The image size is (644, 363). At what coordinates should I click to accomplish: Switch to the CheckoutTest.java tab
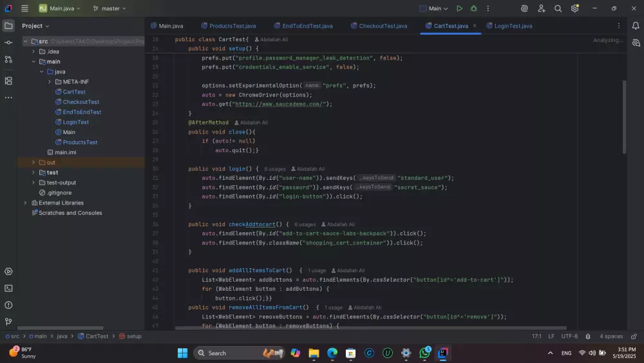(379, 26)
